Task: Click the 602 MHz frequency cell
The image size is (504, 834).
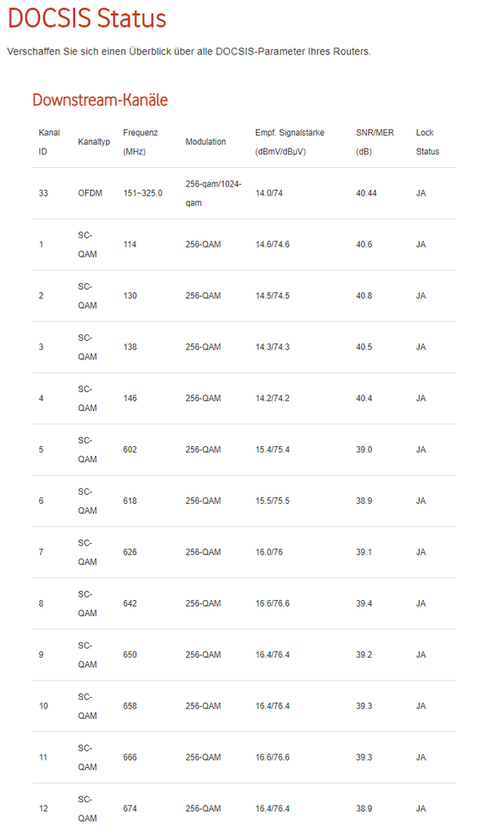Action: click(130, 450)
